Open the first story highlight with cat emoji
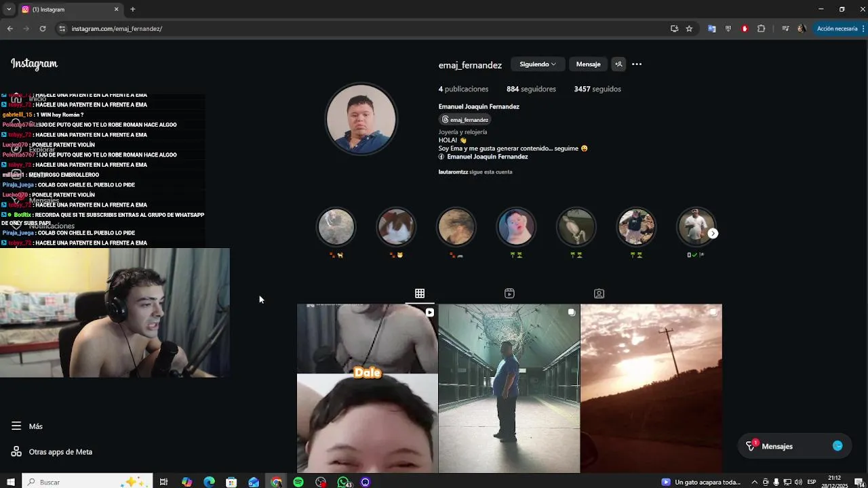Screen dimensions: 868x488 point(336,227)
